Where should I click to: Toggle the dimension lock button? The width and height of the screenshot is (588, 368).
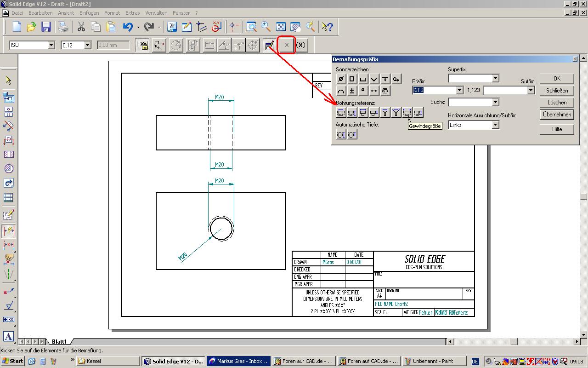tap(142, 45)
